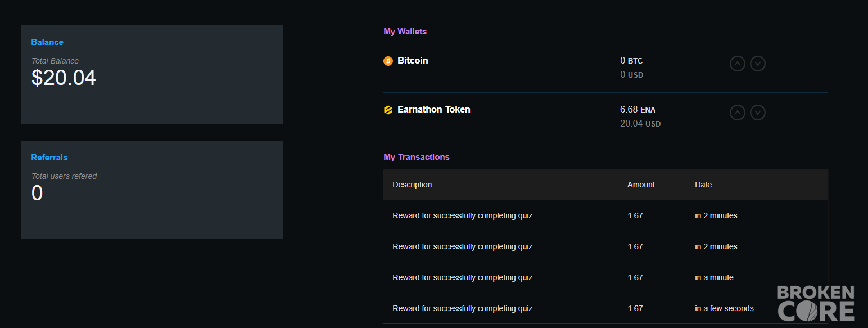The image size is (868, 328).
Task: Click the "in a minute" date cell
Action: (714, 277)
